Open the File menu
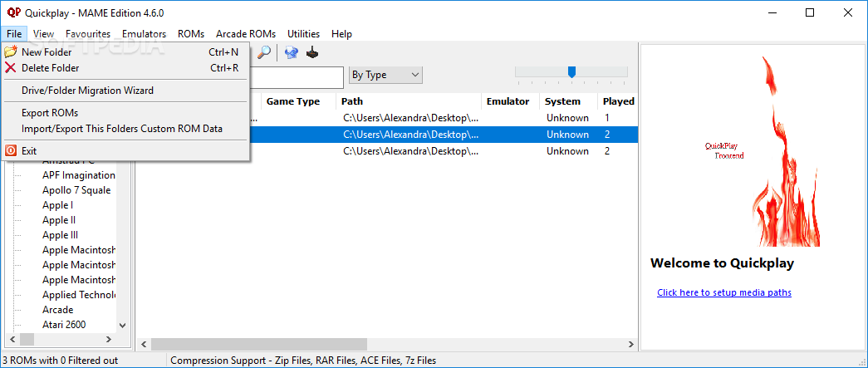 [14, 34]
